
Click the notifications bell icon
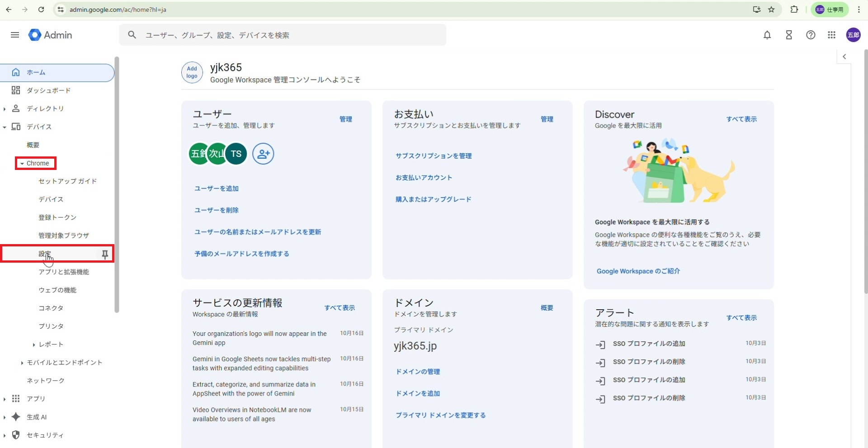[767, 35]
